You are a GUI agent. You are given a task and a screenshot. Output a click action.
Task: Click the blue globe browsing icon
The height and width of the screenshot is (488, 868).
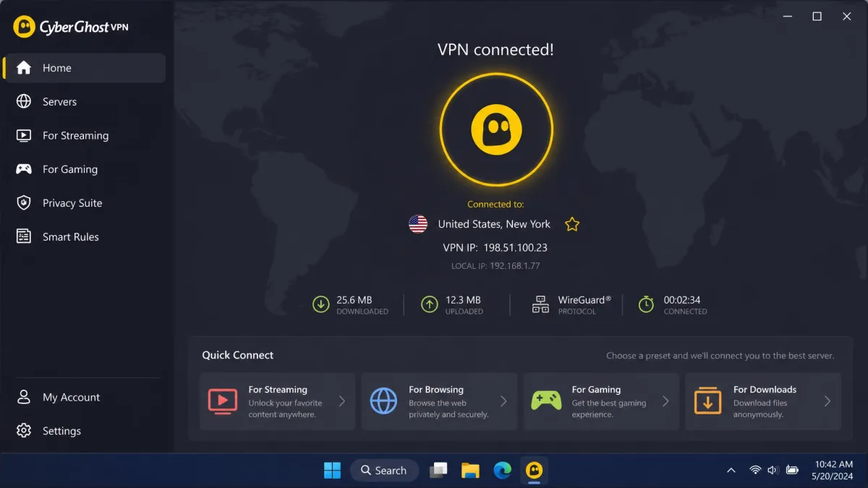click(x=383, y=401)
